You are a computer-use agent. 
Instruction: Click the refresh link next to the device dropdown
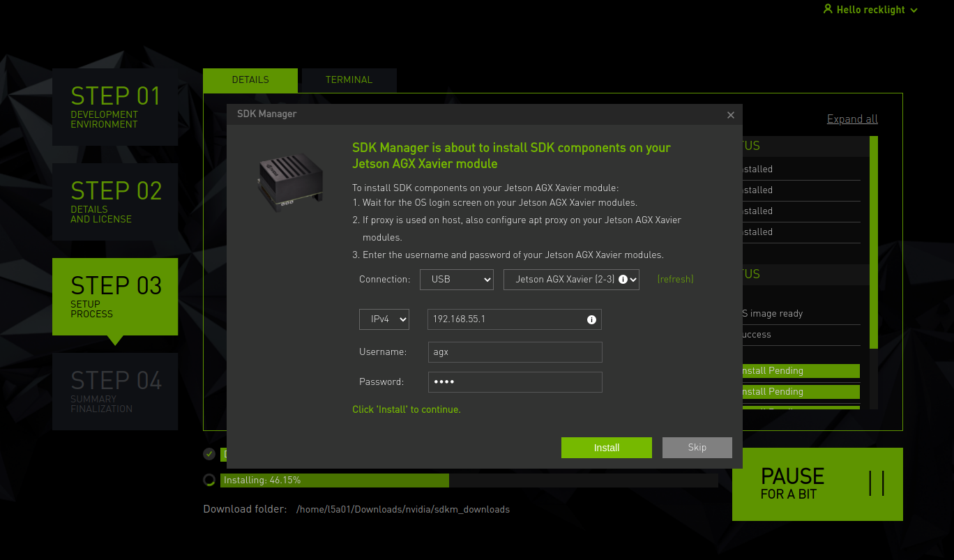tap(674, 279)
